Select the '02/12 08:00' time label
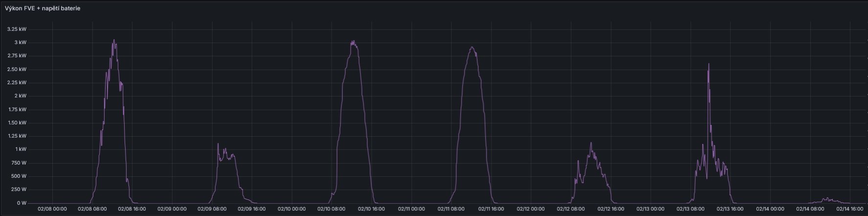Image resolution: width=868 pixels, height=216 pixels. (571, 209)
